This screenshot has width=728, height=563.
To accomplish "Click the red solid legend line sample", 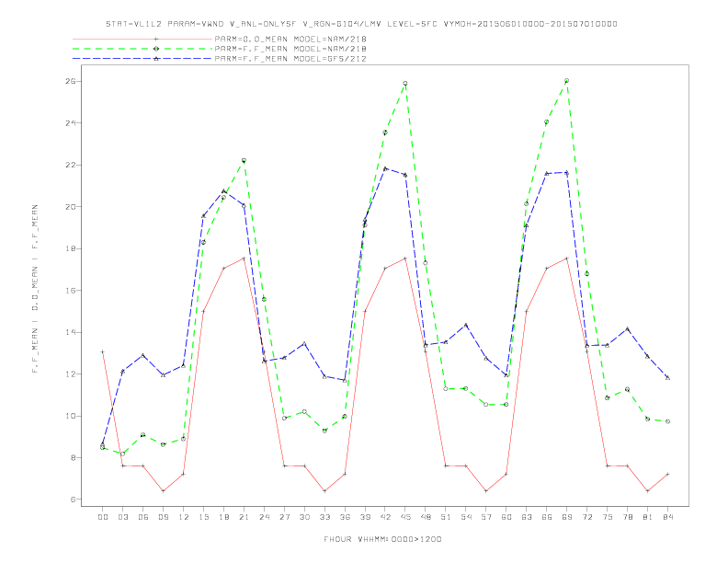I will [x=142, y=39].
